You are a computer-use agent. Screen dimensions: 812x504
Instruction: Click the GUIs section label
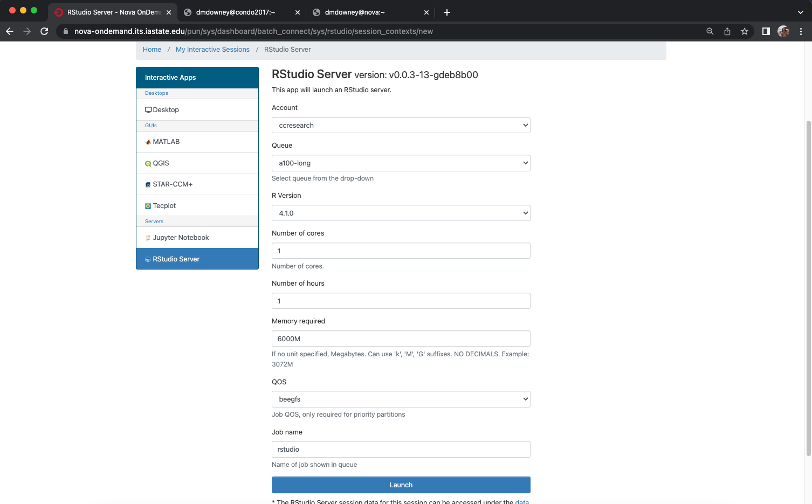[151, 126]
